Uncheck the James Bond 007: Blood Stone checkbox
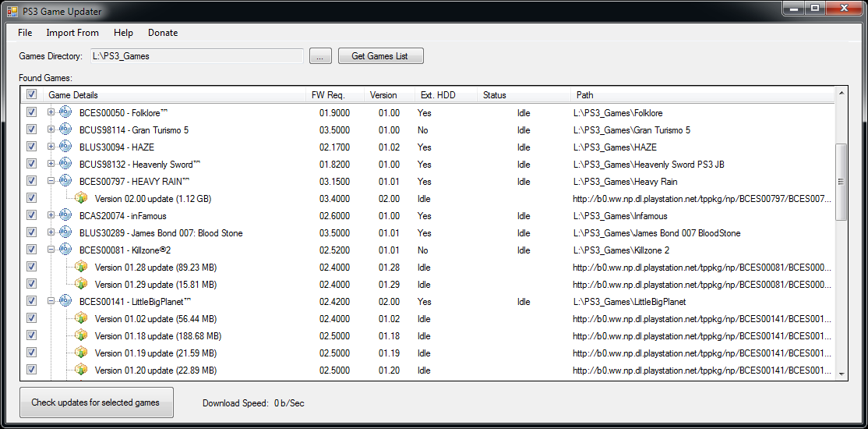 point(31,233)
